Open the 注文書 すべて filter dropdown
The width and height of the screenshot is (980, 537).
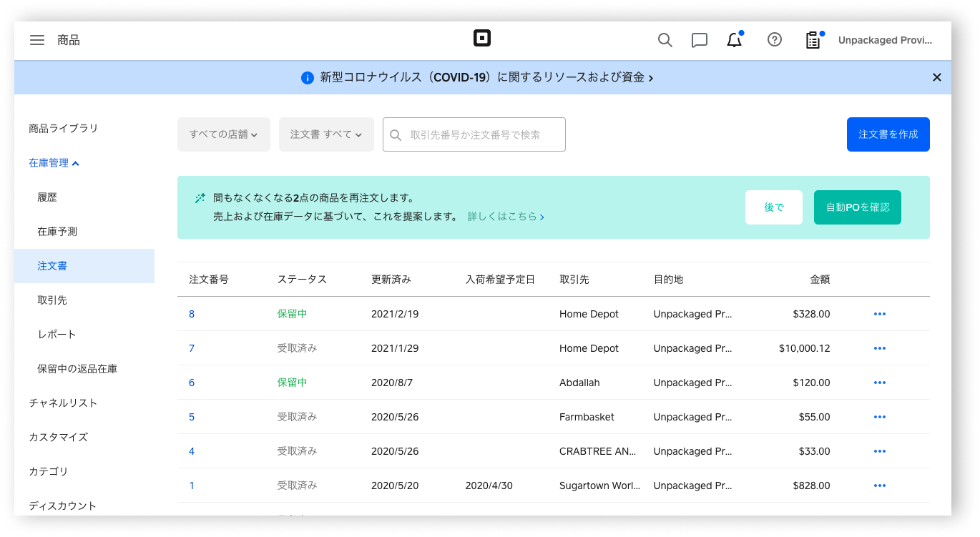(326, 134)
